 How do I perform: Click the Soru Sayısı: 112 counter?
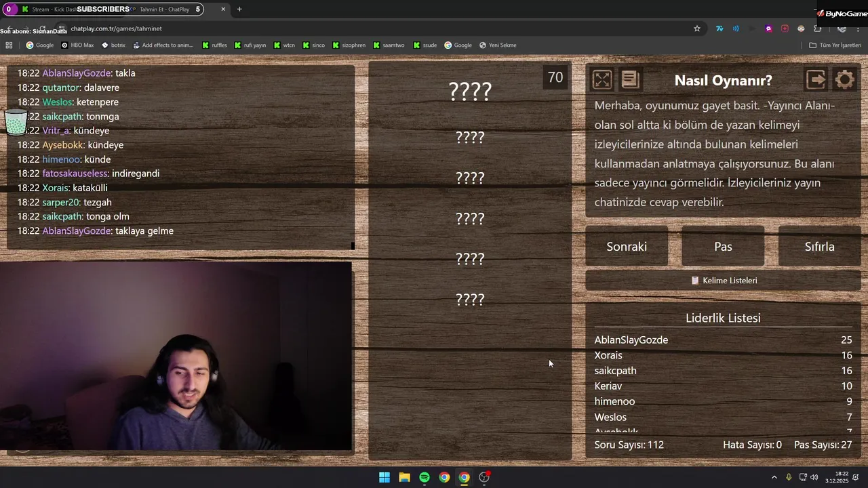[x=629, y=445]
